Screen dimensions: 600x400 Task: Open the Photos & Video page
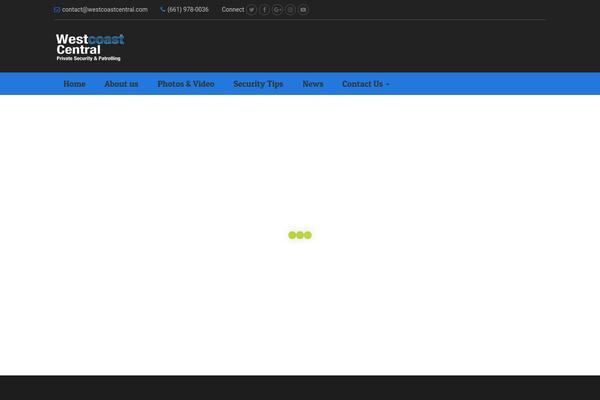[186, 84]
